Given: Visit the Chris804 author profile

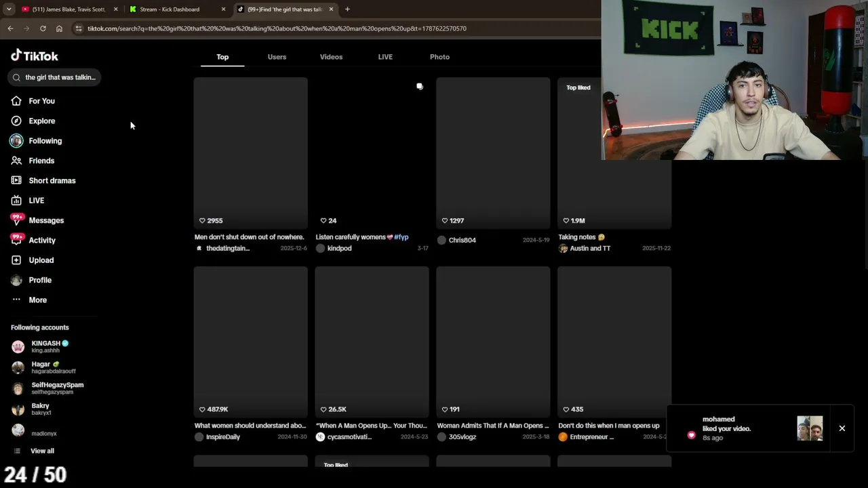Looking at the screenshot, I should pos(462,240).
